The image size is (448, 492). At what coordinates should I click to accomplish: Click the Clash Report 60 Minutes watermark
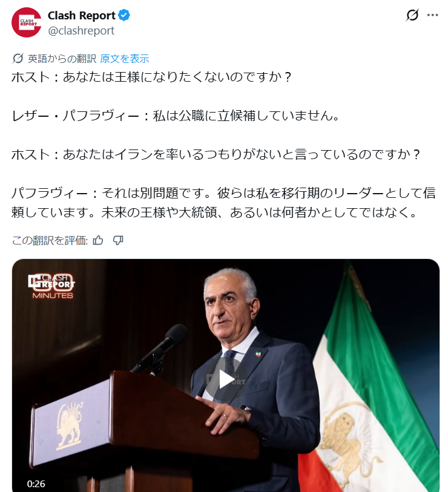[x=52, y=286]
